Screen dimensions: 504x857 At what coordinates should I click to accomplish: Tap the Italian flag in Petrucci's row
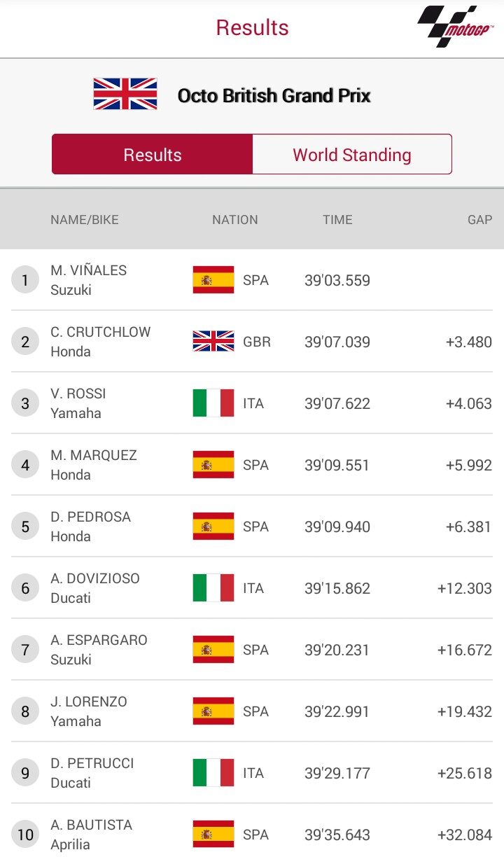pos(213,773)
